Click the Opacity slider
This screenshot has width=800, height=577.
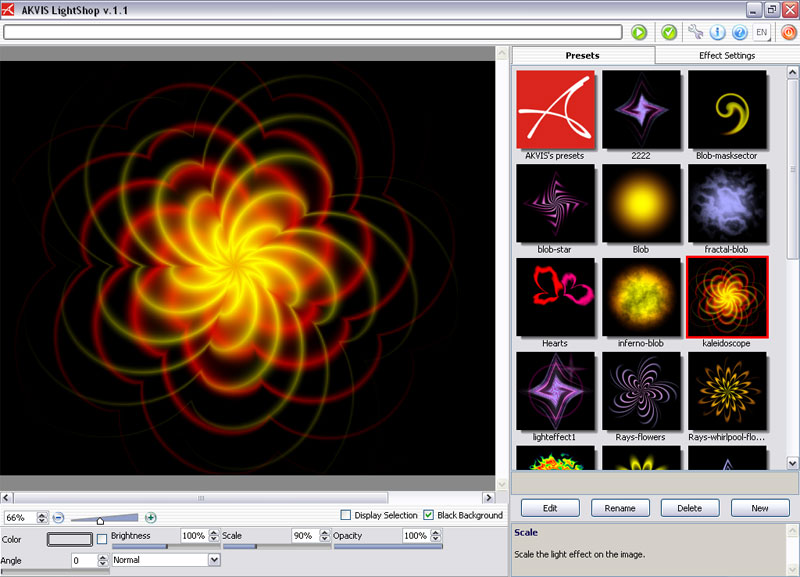coord(388,546)
